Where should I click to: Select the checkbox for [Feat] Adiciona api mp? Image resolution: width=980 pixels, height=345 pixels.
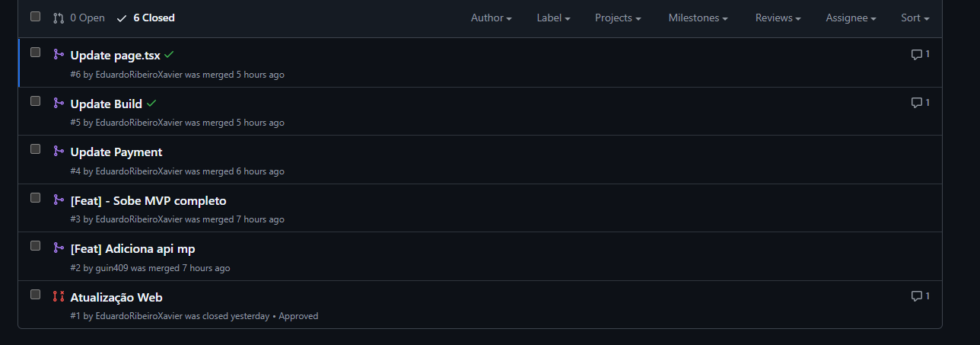[35, 246]
